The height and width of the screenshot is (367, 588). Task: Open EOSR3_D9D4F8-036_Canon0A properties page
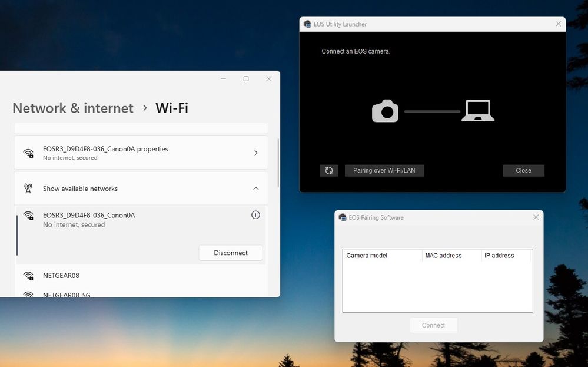[x=141, y=153]
